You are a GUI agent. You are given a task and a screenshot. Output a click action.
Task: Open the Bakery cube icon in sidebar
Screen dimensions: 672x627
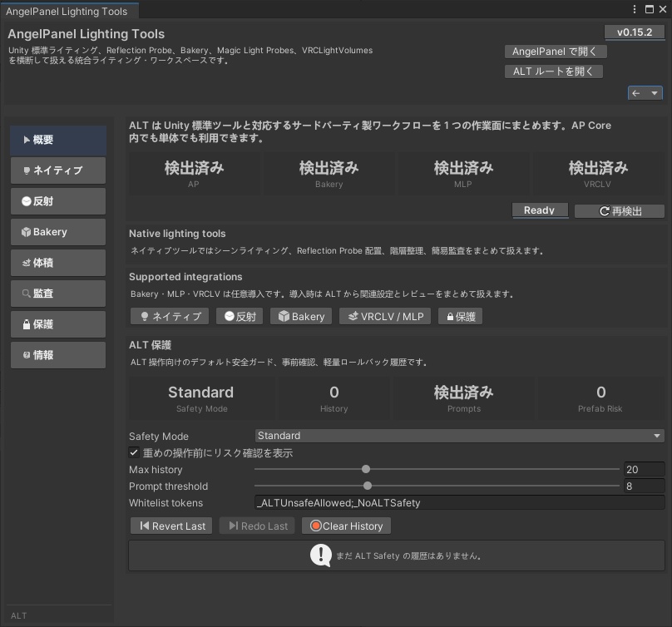57,231
